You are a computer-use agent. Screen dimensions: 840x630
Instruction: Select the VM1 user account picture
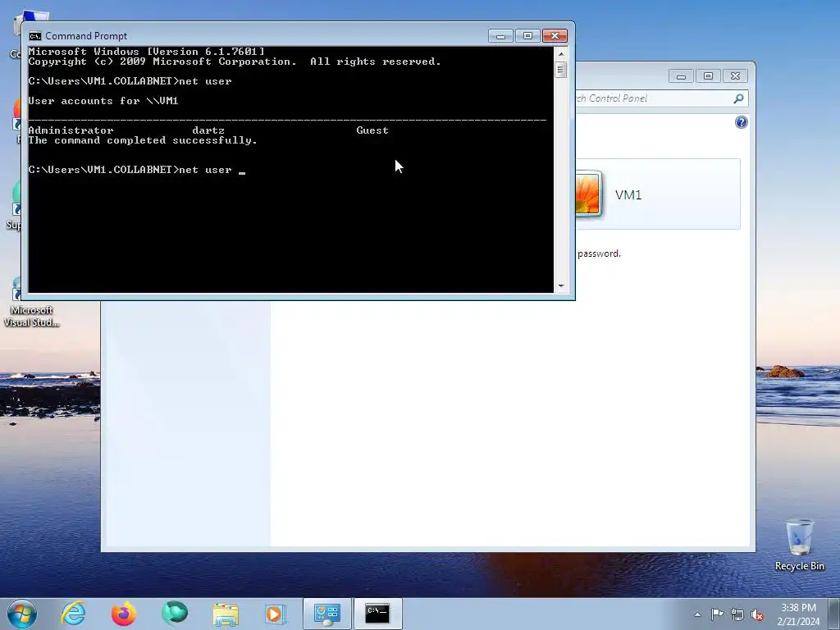[x=588, y=194]
